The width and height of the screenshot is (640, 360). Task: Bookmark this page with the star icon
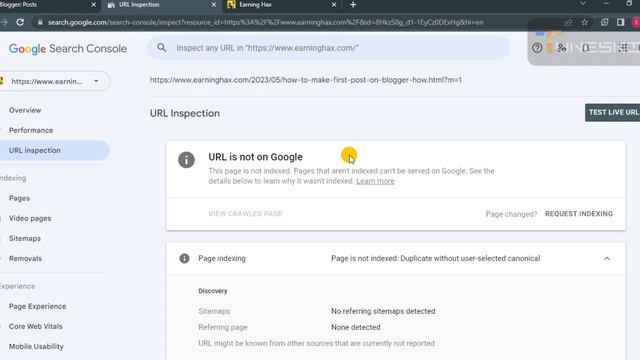point(584,22)
